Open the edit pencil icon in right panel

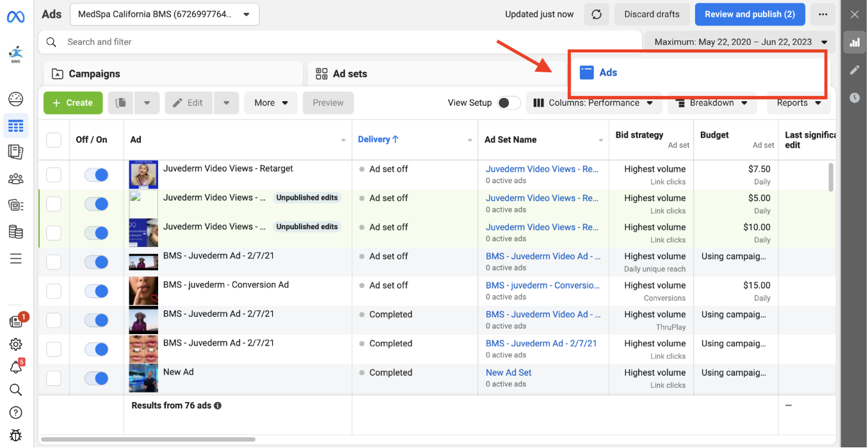tap(855, 70)
